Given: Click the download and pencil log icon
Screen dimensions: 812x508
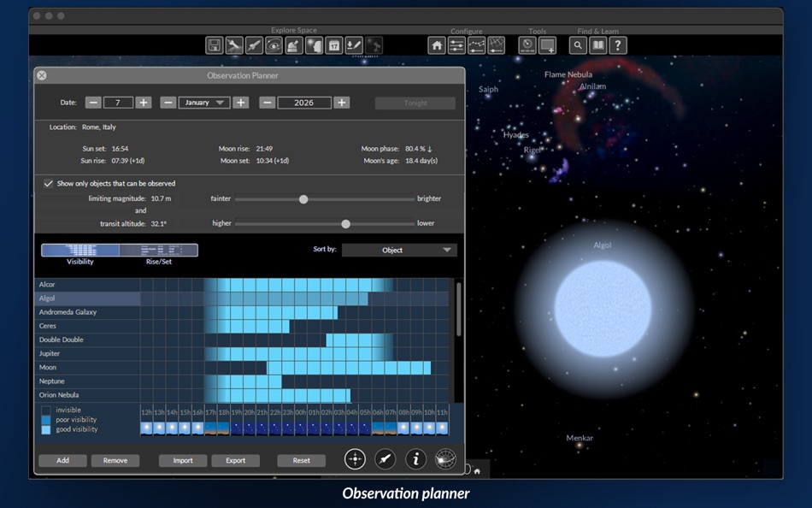Looking at the screenshot, I should [x=354, y=45].
